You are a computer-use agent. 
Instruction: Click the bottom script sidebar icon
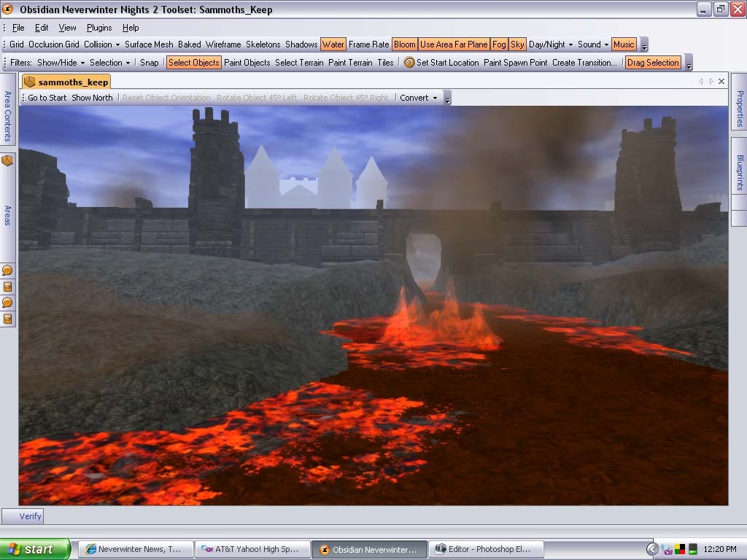click(x=7, y=319)
